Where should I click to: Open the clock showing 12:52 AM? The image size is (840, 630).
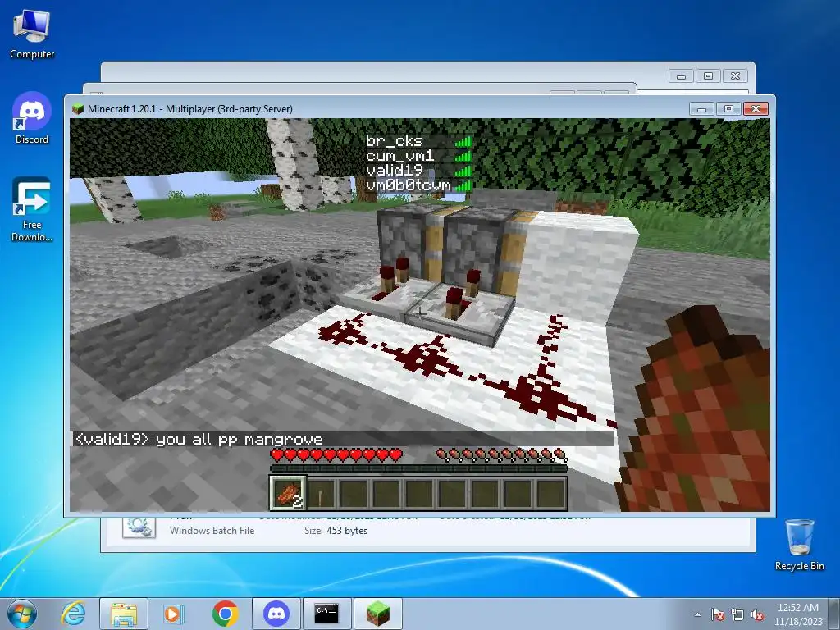(x=797, y=608)
